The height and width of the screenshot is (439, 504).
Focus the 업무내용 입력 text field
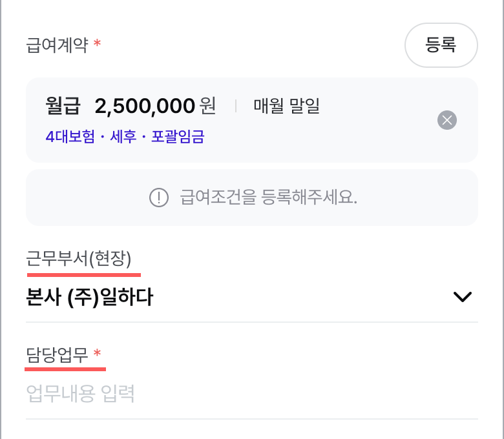coord(252,394)
